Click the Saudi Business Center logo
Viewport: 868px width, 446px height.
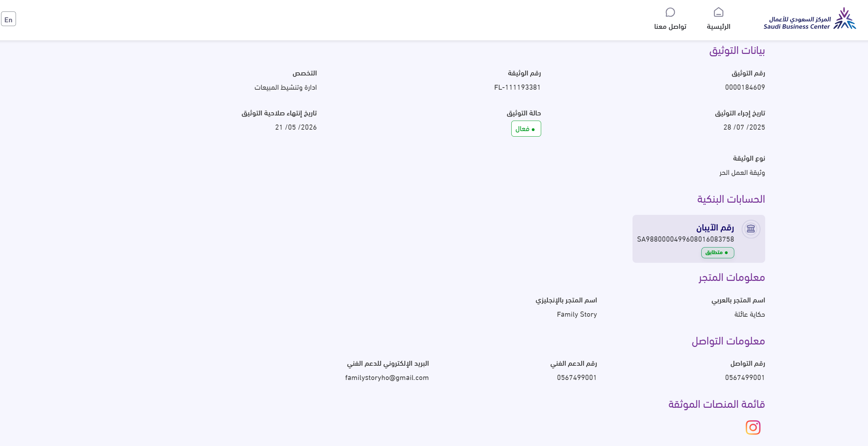[809, 19]
